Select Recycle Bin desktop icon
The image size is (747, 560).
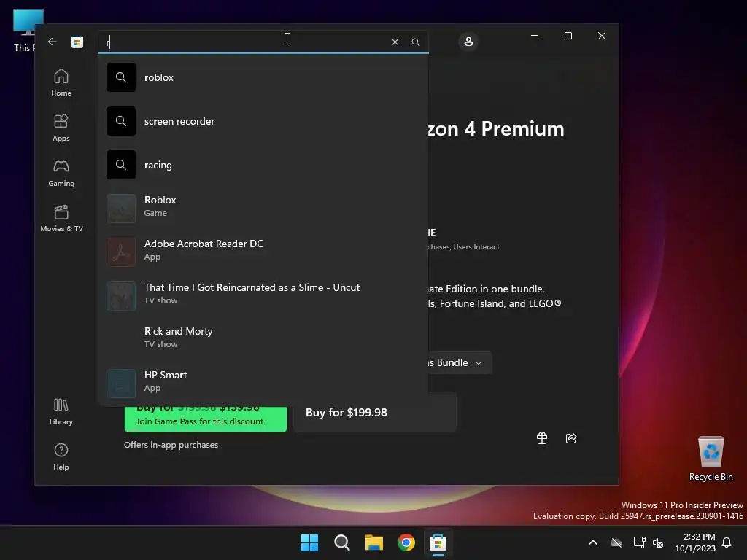coord(711,459)
